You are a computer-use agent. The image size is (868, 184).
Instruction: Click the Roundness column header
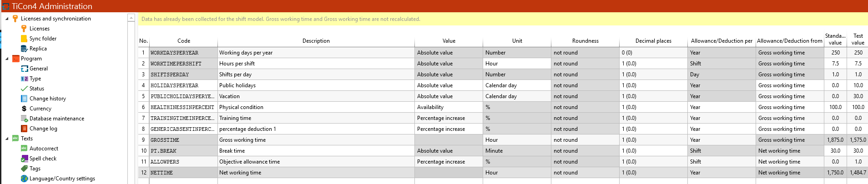pyautogui.click(x=585, y=41)
